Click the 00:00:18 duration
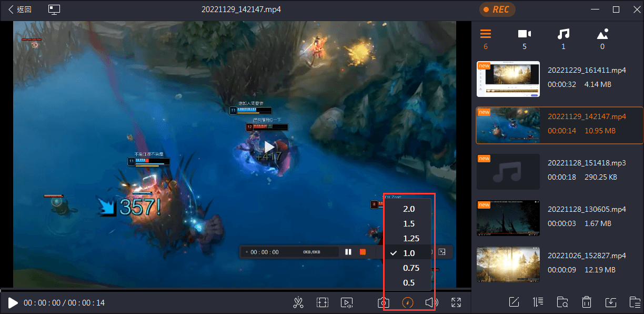Viewport: 644px width, 314px height. [x=562, y=178]
